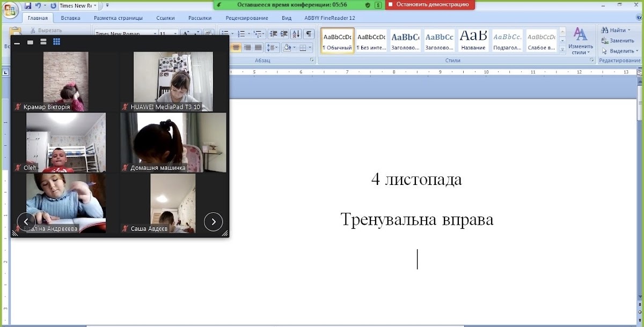Select Oleh's video thumbnail
The height and width of the screenshot is (327, 644).
[x=65, y=143]
